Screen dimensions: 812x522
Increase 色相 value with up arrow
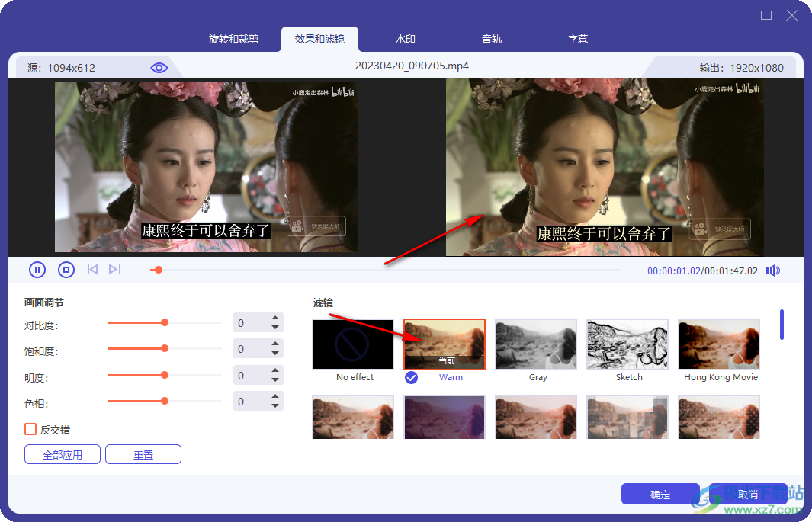(275, 396)
